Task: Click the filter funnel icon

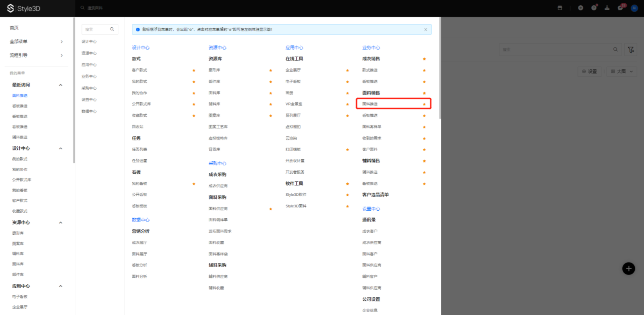Action: [x=631, y=50]
